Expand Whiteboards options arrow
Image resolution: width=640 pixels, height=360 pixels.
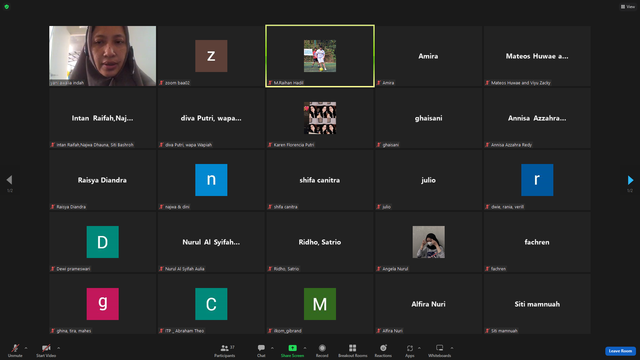[x=452, y=348]
